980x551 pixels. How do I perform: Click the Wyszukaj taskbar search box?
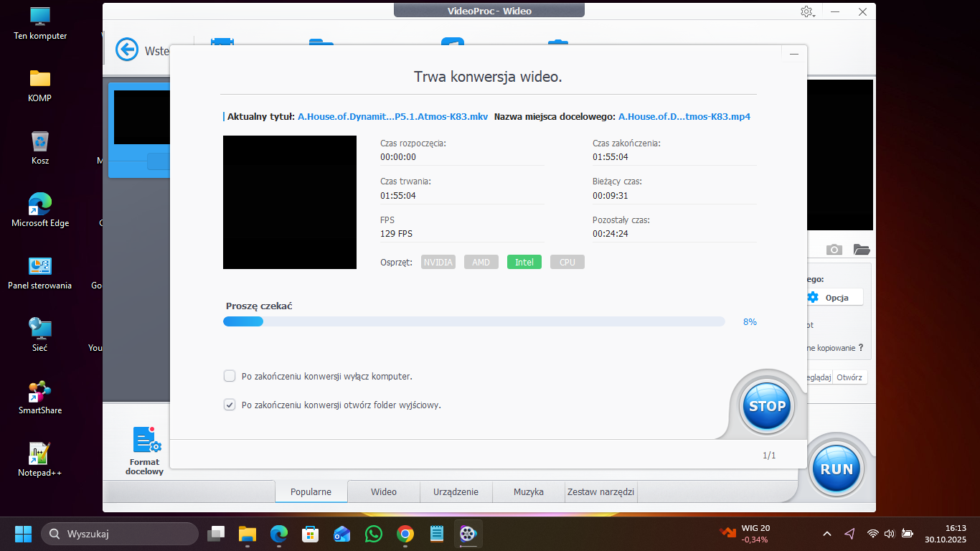click(x=120, y=534)
